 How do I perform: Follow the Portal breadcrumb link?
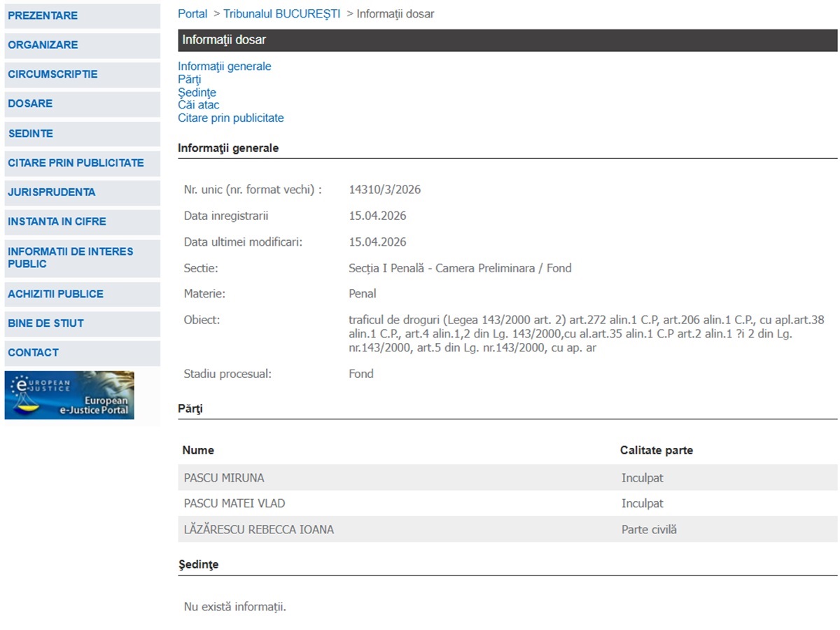click(x=192, y=14)
